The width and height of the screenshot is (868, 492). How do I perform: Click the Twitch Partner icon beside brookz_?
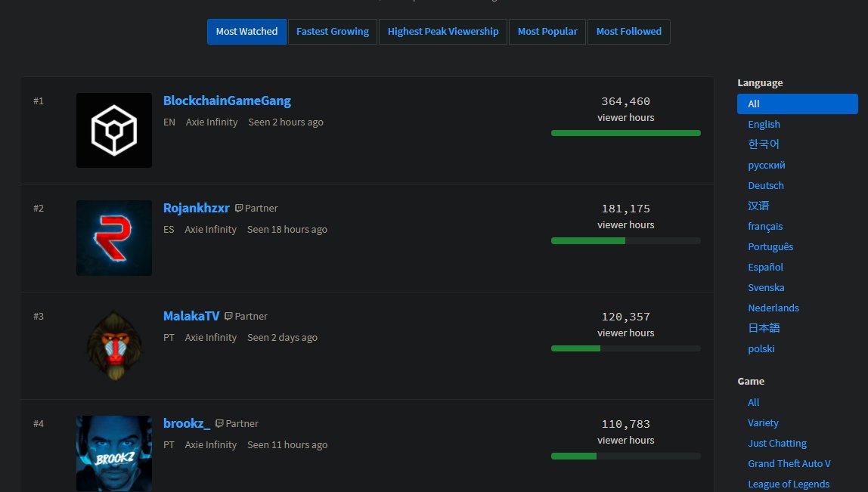click(220, 423)
